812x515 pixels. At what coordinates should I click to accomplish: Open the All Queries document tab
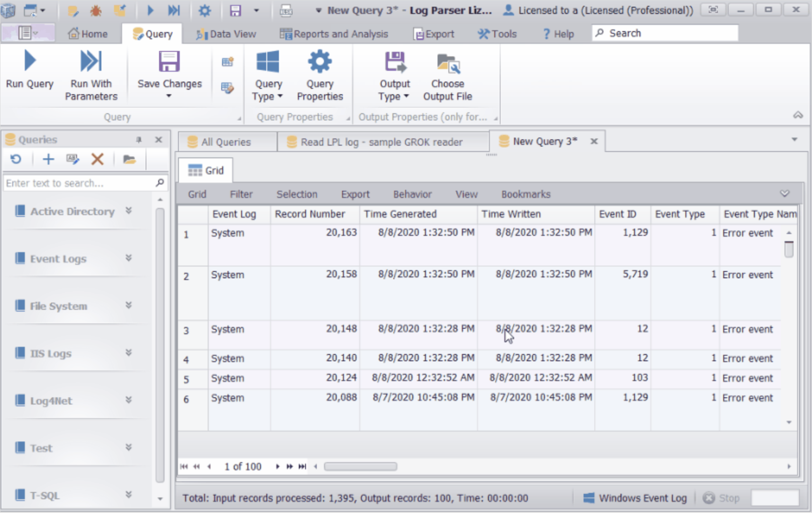coord(226,142)
